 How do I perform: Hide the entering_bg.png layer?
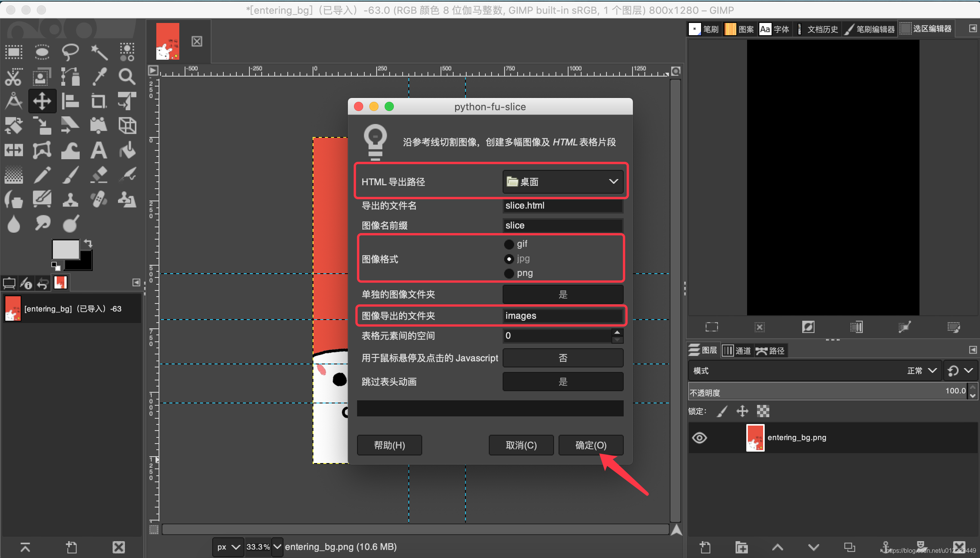[x=699, y=438]
